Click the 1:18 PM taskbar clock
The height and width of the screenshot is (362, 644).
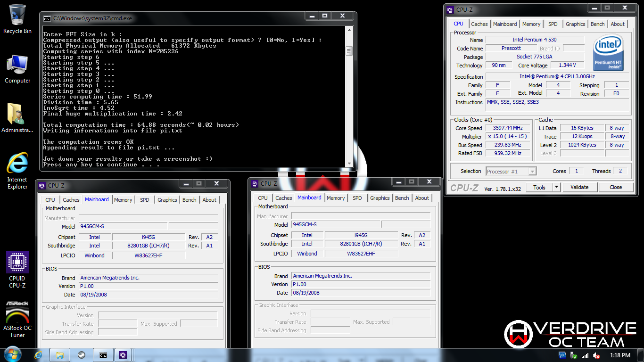(620, 355)
